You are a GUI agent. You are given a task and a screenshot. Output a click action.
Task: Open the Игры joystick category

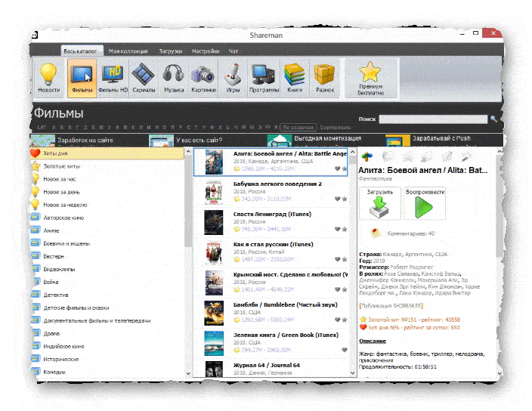click(x=233, y=78)
